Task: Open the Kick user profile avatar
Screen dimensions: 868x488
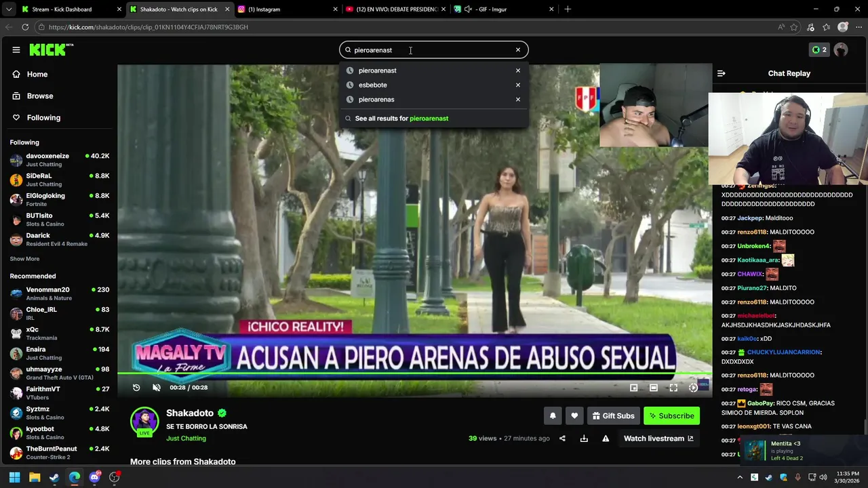Action: [x=841, y=49]
